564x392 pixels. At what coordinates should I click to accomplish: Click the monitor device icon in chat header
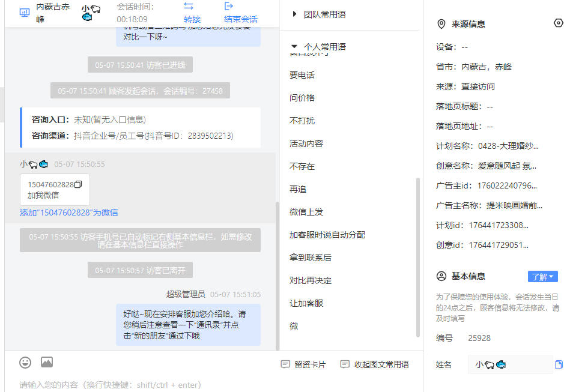pyautogui.click(x=25, y=13)
